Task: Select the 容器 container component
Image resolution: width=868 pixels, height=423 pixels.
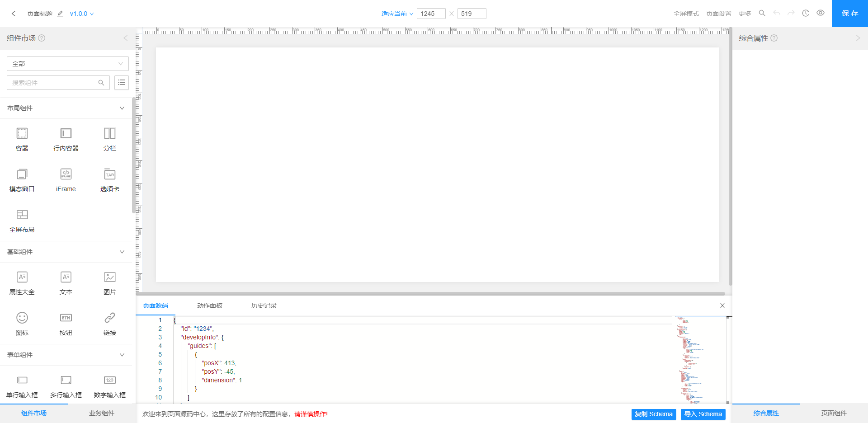Action: (x=22, y=139)
